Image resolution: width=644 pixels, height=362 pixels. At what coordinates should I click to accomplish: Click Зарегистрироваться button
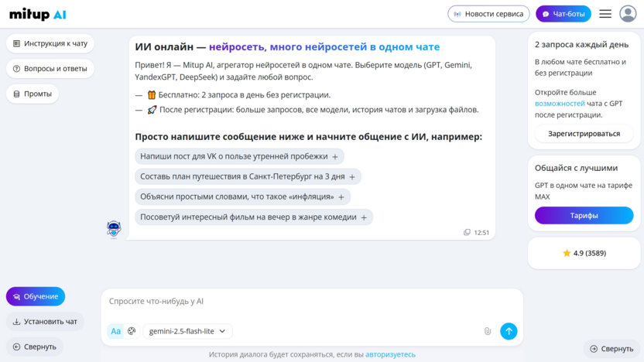[584, 134]
